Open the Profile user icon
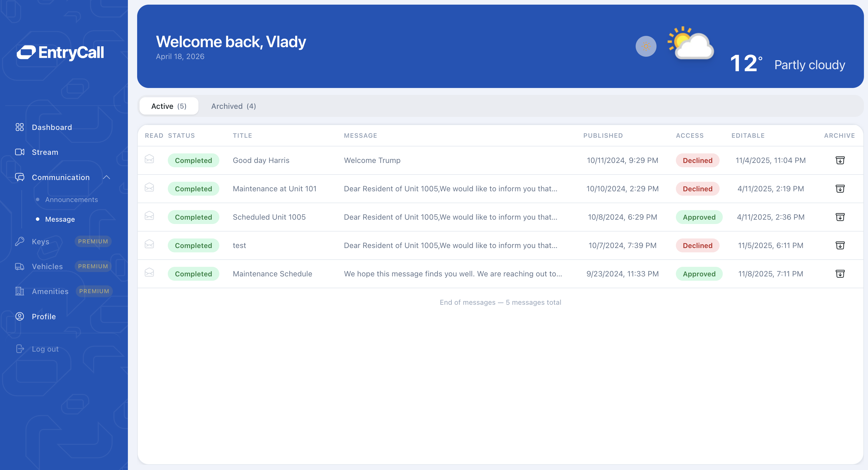The width and height of the screenshot is (868, 470). [x=20, y=316]
